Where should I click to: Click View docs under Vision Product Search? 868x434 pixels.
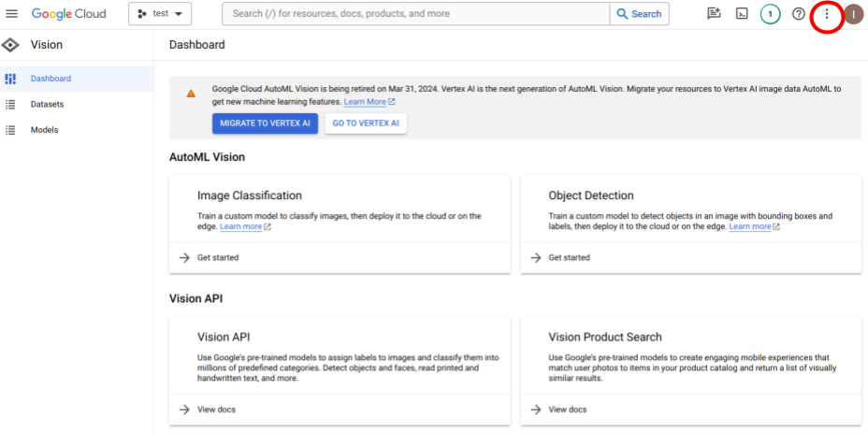(567, 410)
